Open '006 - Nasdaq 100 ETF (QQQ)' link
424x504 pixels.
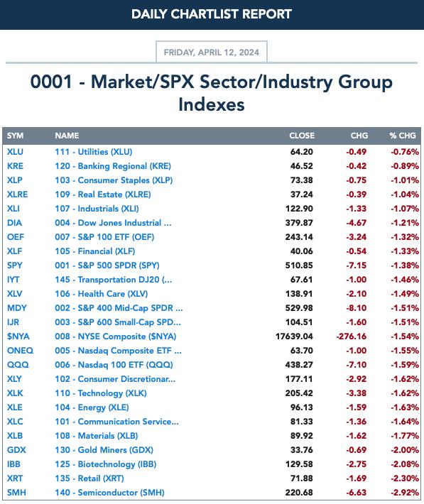(114, 364)
